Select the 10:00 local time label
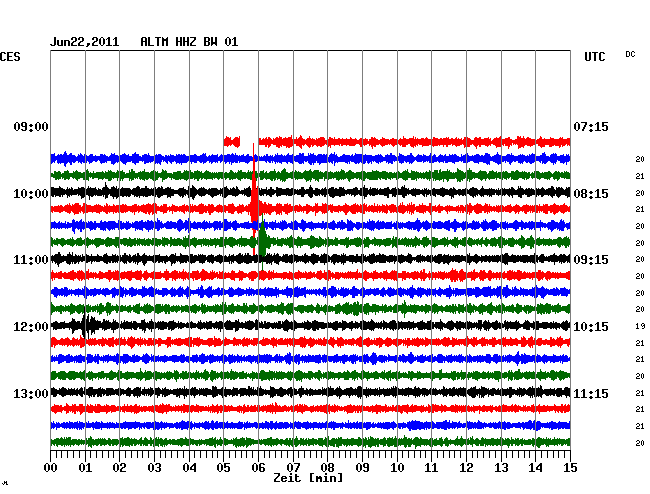The height and width of the screenshot is (494, 650). (x=31, y=194)
